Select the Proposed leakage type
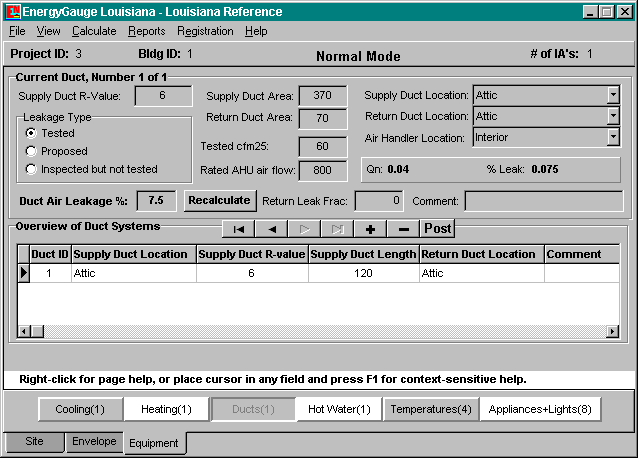Image resolution: width=638 pixels, height=458 pixels. click(x=31, y=151)
